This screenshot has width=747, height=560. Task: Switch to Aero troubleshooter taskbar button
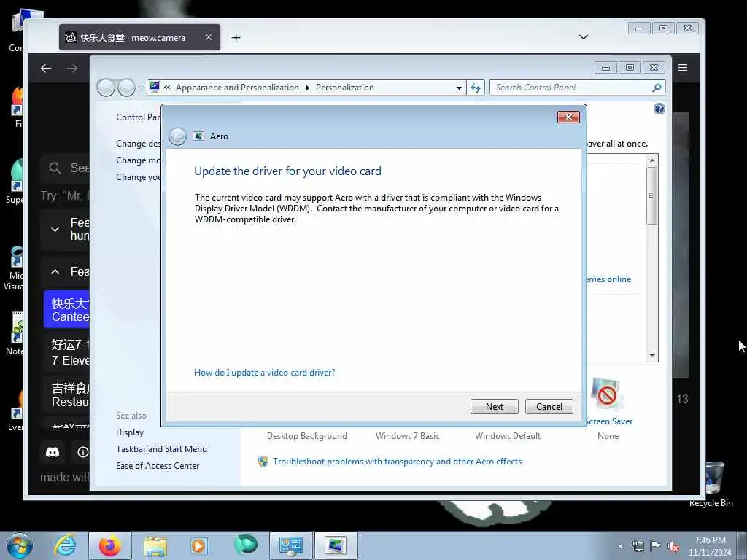pos(336,545)
